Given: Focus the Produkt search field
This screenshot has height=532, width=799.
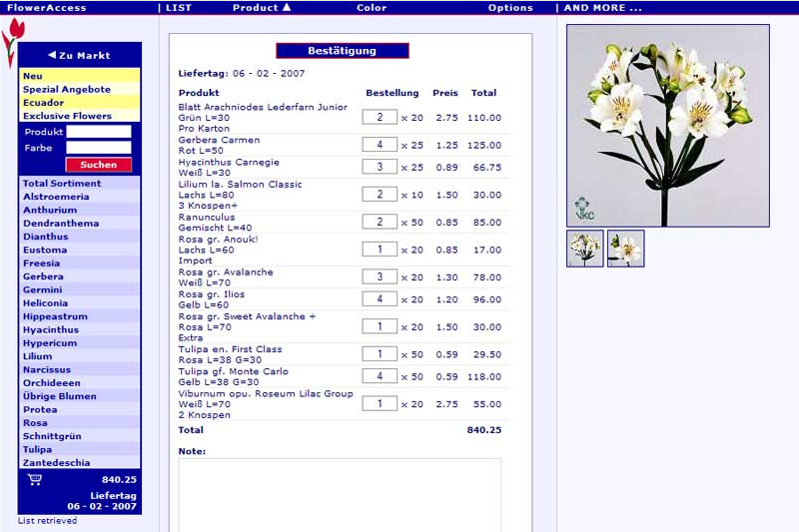Looking at the screenshot, I should point(98,132).
